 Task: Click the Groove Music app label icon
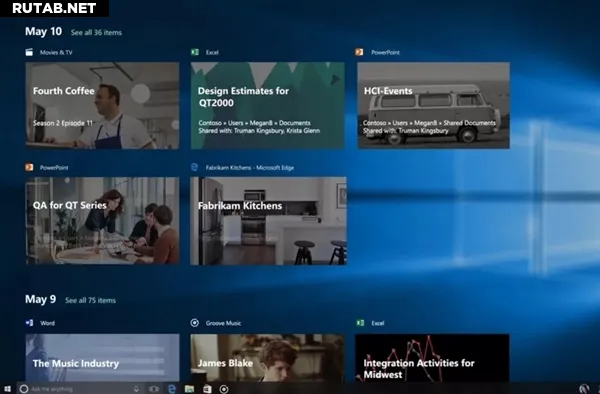pos(194,323)
